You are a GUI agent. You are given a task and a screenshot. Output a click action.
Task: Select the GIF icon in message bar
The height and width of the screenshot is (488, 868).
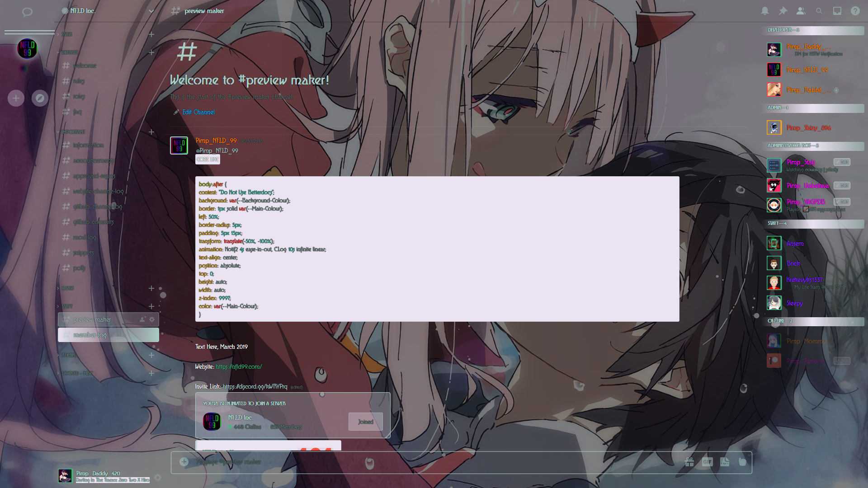pyautogui.click(x=707, y=462)
